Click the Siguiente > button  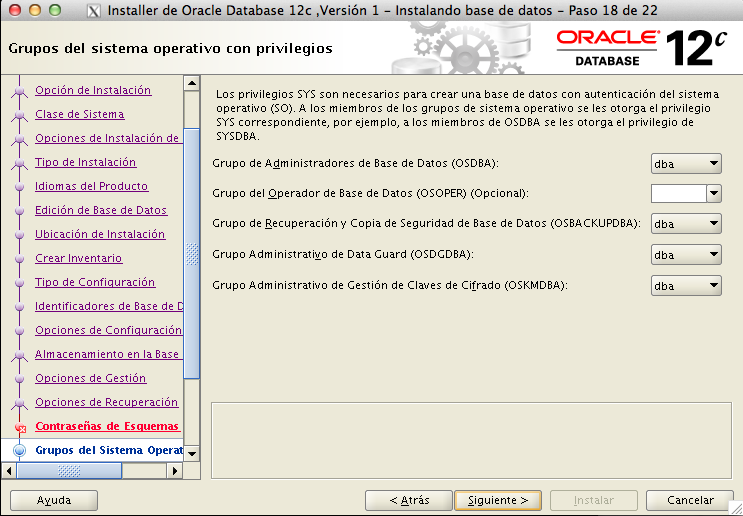498,500
